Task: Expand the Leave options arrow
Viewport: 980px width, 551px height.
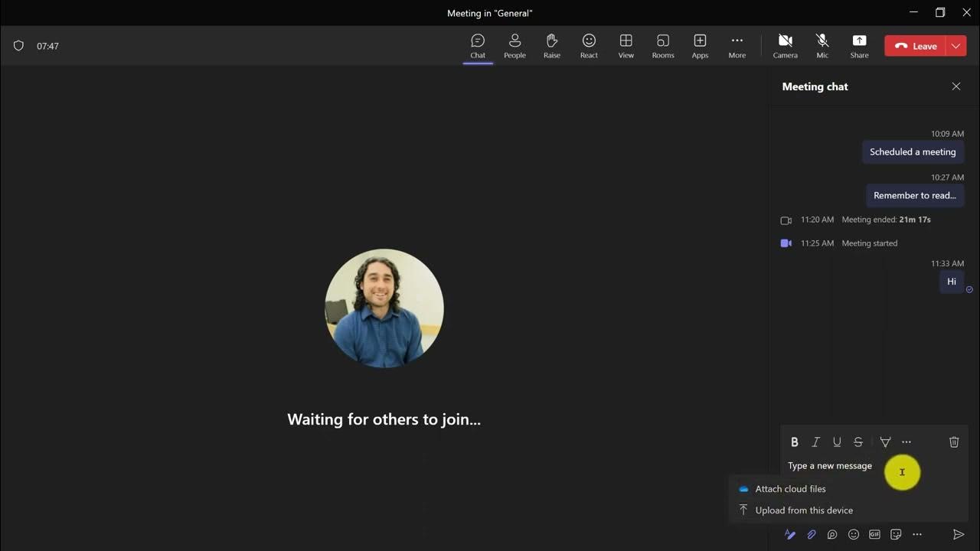Action: (956, 46)
